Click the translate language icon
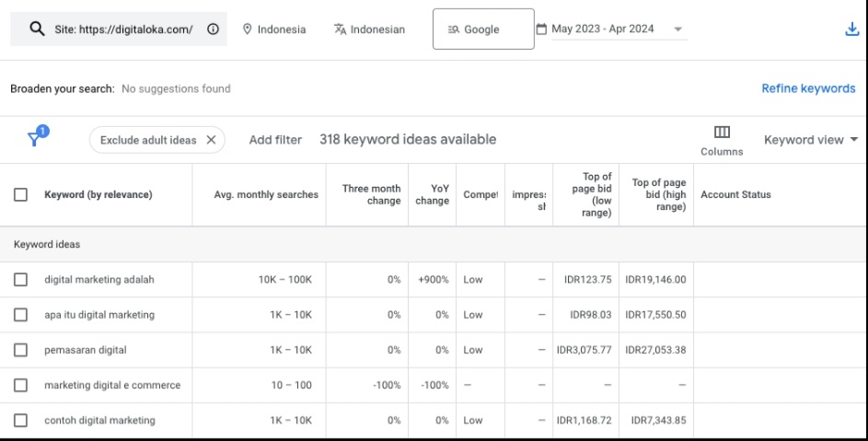The image size is (868, 441). [340, 29]
